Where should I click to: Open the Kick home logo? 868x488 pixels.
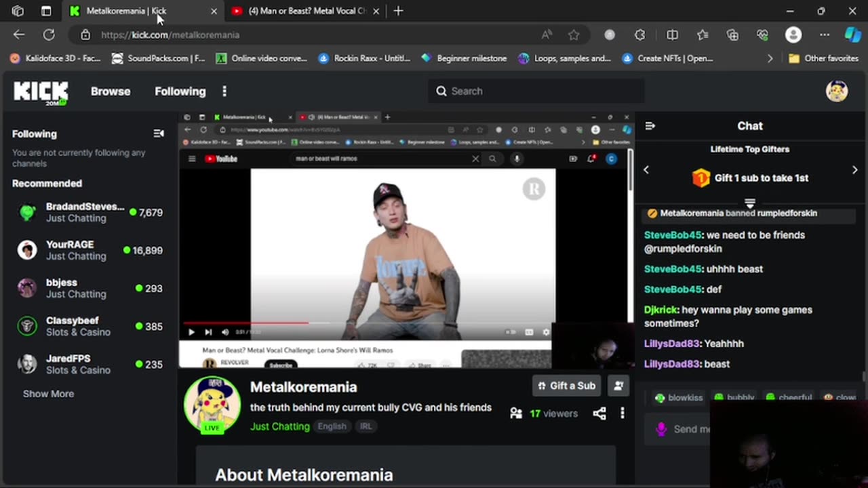(41, 91)
